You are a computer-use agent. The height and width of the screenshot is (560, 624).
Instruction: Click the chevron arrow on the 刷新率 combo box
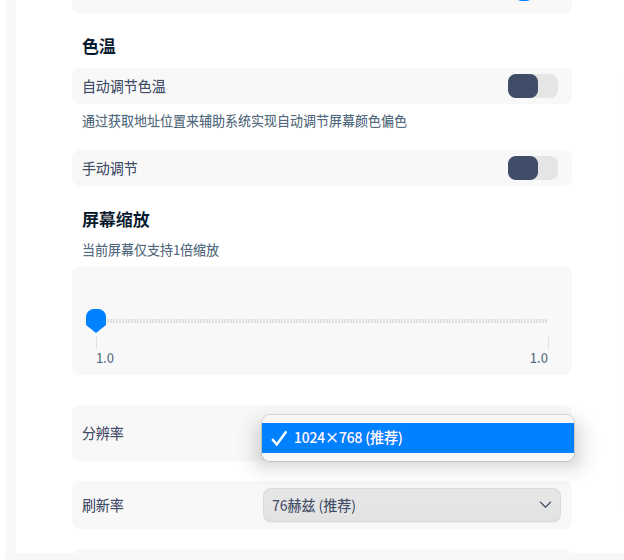click(x=545, y=505)
